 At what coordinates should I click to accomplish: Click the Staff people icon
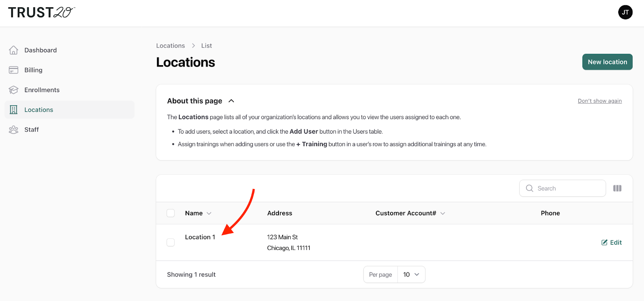[x=13, y=130]
